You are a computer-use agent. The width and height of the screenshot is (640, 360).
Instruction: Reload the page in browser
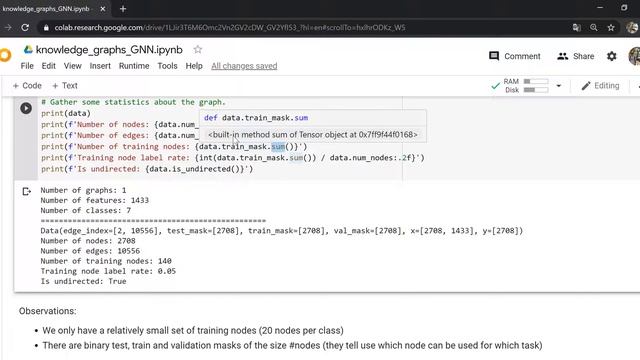tap(25, 27)
